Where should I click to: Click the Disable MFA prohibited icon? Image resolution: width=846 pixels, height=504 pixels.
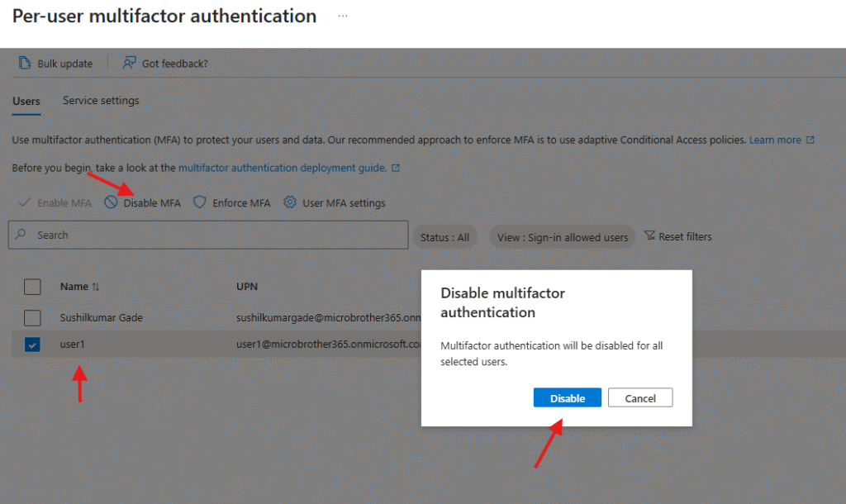[x=111, y=202]
